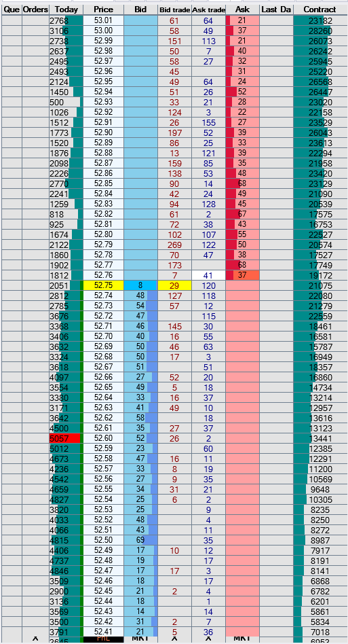
Task: Click the ask cell showing 37 at 52.76
Action: click(x=242, y=275)
